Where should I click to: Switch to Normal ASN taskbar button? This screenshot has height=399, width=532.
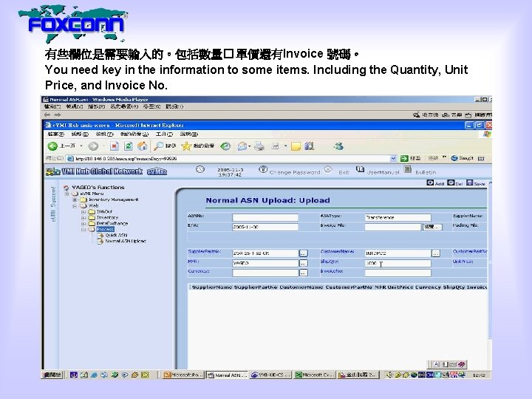[x=228, y=375]
